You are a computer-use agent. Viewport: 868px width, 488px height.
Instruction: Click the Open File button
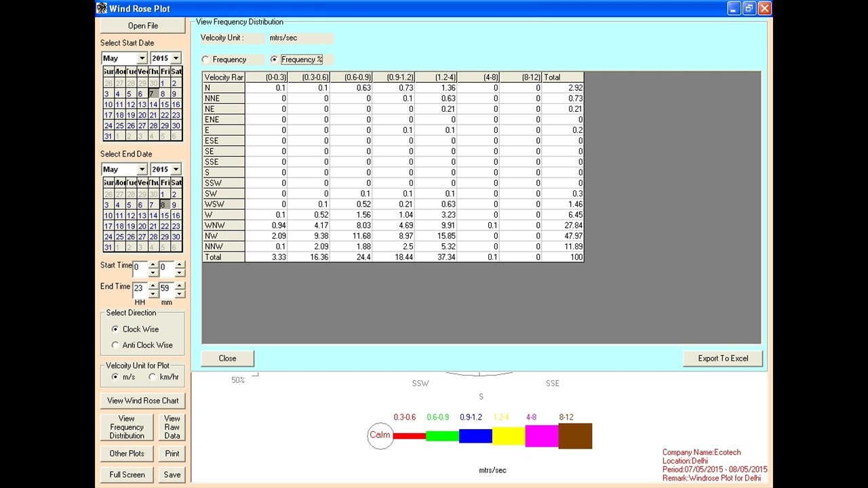(143, 26)
